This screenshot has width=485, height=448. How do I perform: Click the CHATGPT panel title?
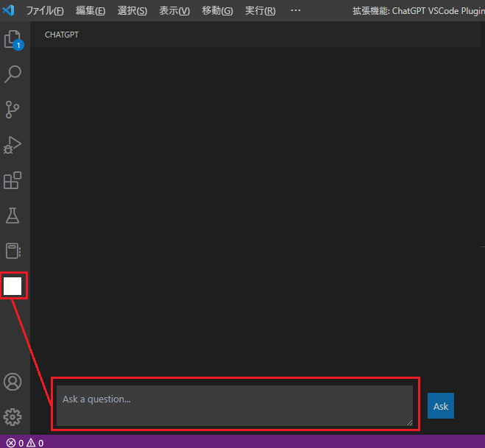click(62, 35)
